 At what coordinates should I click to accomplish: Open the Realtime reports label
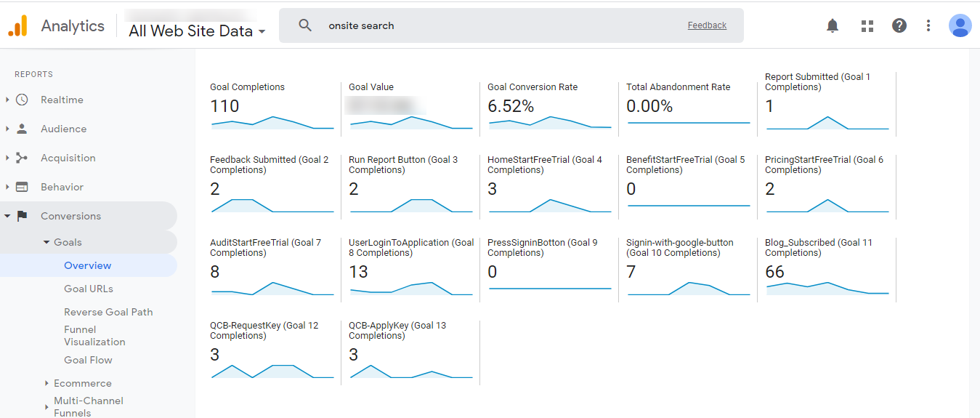(62, 100)
